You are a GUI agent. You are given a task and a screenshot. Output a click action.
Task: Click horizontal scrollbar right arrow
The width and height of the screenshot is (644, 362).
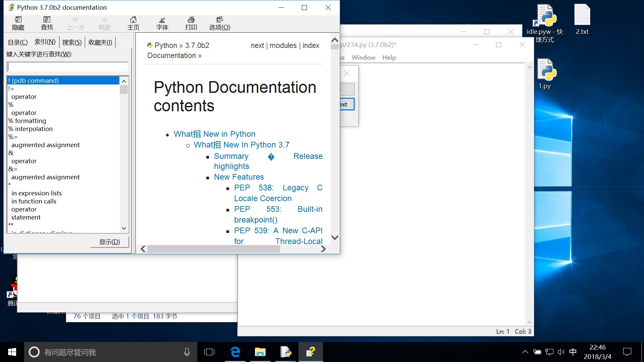click(323, 249)
